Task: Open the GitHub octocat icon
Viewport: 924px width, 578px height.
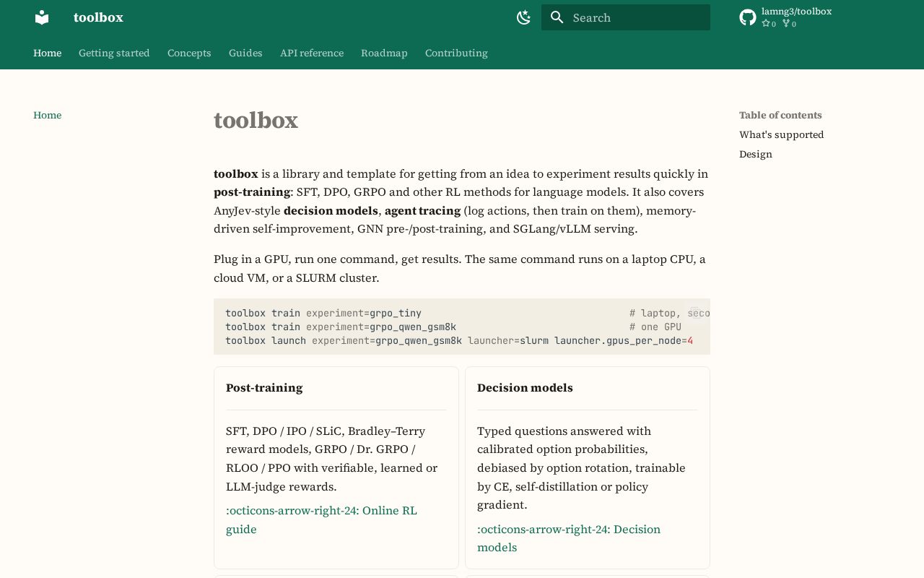Action: tap(748, 17)
